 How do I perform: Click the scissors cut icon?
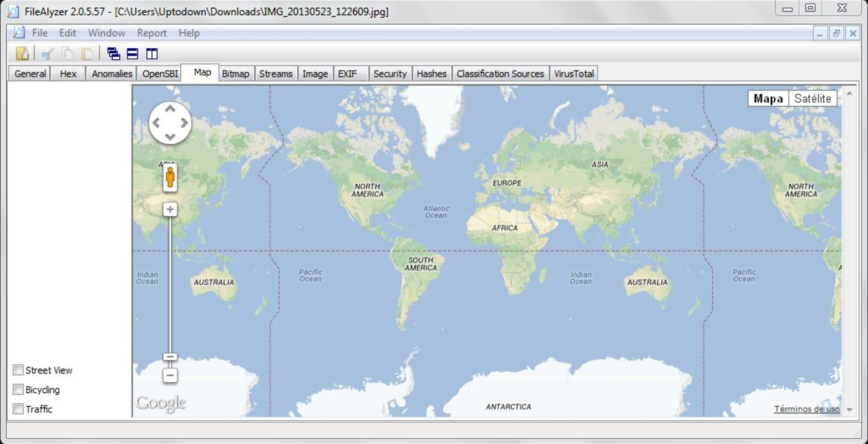point(47,54)
